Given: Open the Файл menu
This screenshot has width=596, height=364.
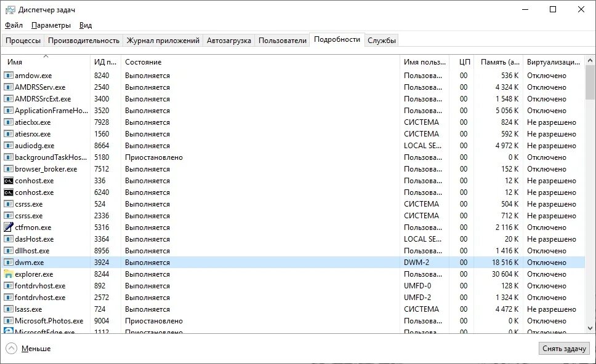Looking at the screenshot, I should pos(14,25).
